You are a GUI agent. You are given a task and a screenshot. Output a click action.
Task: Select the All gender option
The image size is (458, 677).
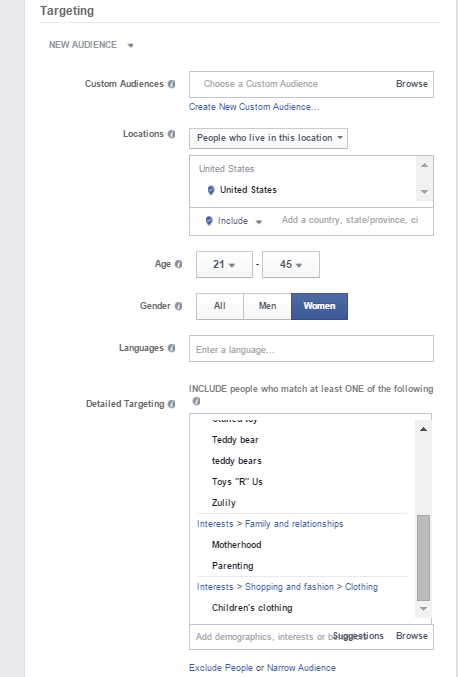tap(220, 306)
